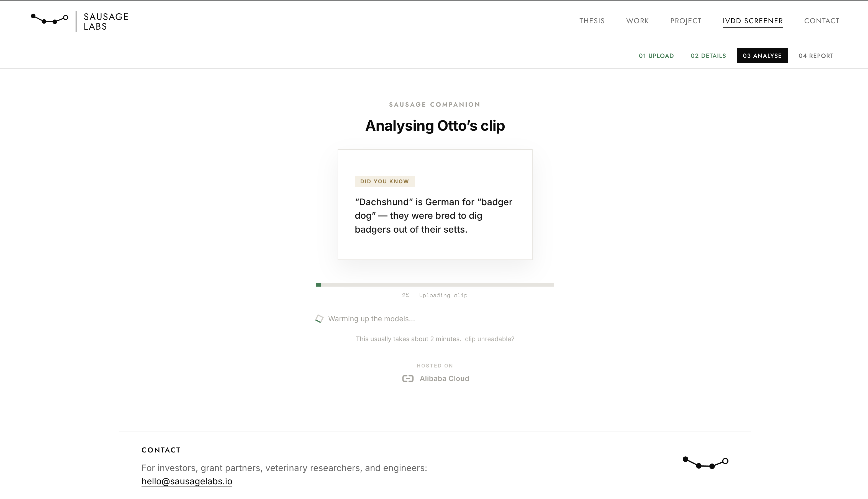868x499 pixels.
Task: Click 'Warming up the models...' text
Action: pos(371,319)
